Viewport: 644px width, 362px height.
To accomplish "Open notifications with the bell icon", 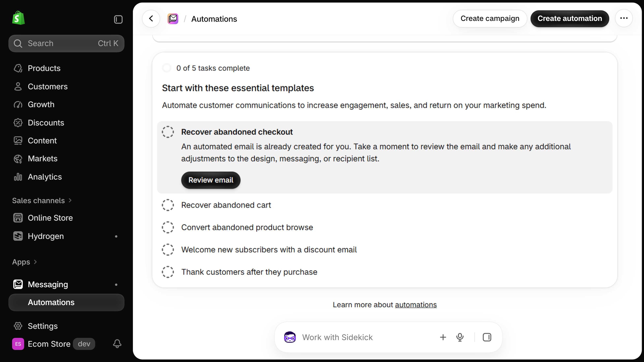I will click(117, 344).
